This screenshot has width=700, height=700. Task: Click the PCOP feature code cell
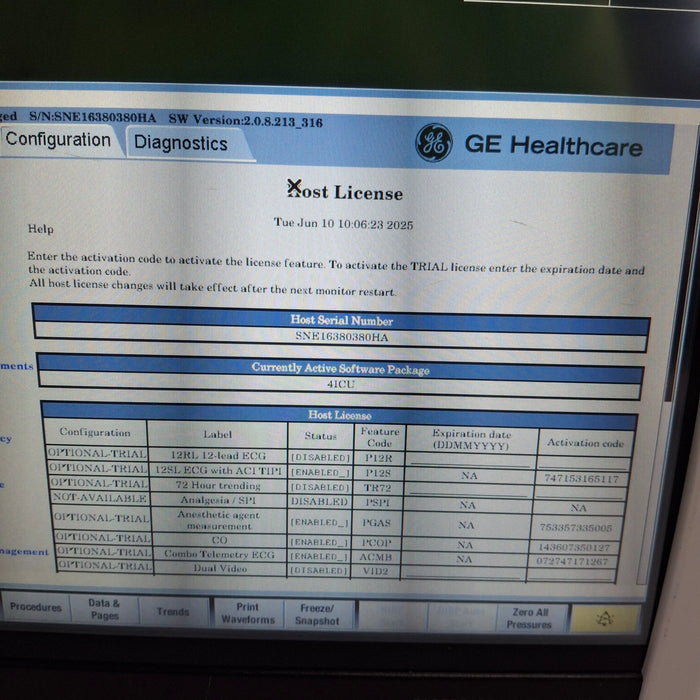tap(376, 543)
